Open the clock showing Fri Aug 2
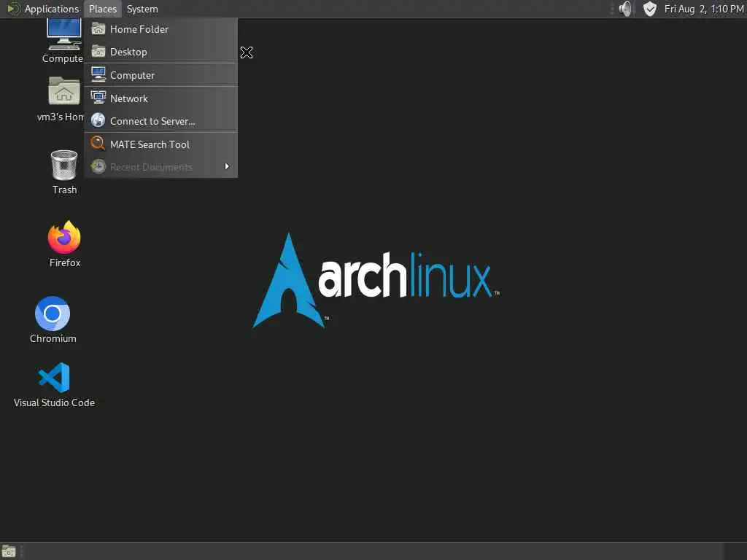The width and height of the screenshot is (747, 560). (704, 9)
